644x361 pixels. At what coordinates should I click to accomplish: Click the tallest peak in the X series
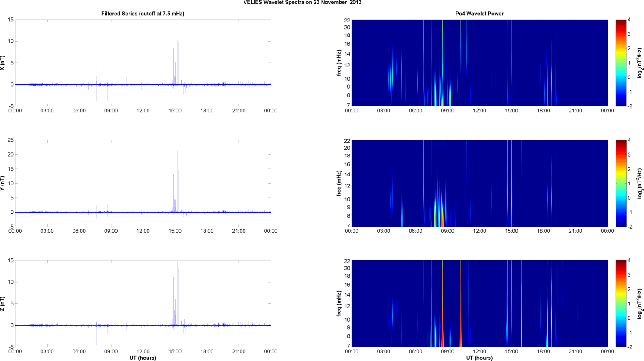click(x=178, y=42)
